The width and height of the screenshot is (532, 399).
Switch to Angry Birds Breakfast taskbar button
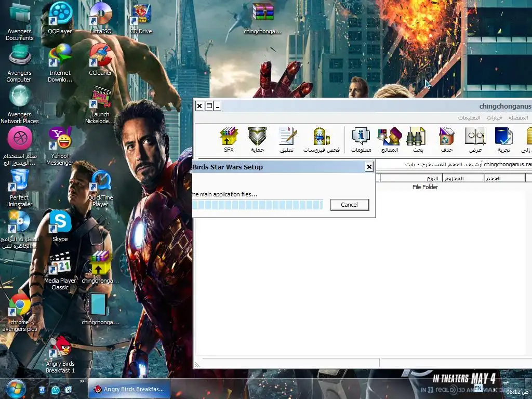[129, 389]
